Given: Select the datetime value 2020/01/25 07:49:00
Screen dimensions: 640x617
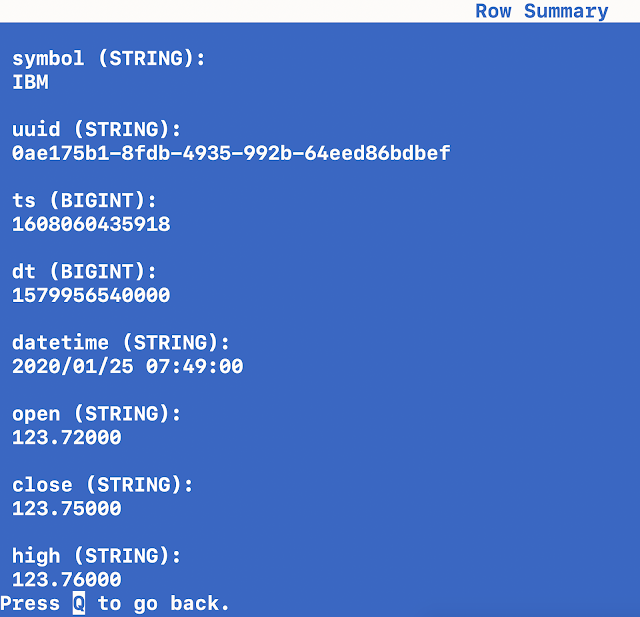Looking at the screenshot, I should [128, 367].
